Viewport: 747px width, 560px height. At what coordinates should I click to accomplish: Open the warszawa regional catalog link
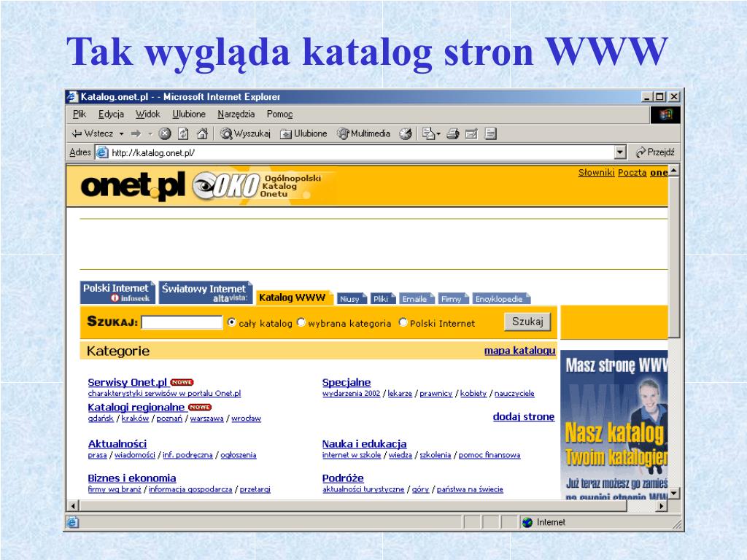(x=206, y=419)
